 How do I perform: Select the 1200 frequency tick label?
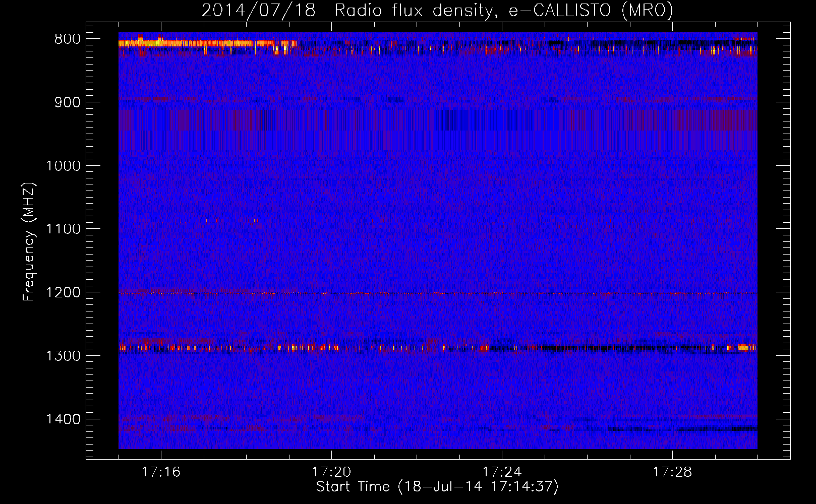coord(64,293)
